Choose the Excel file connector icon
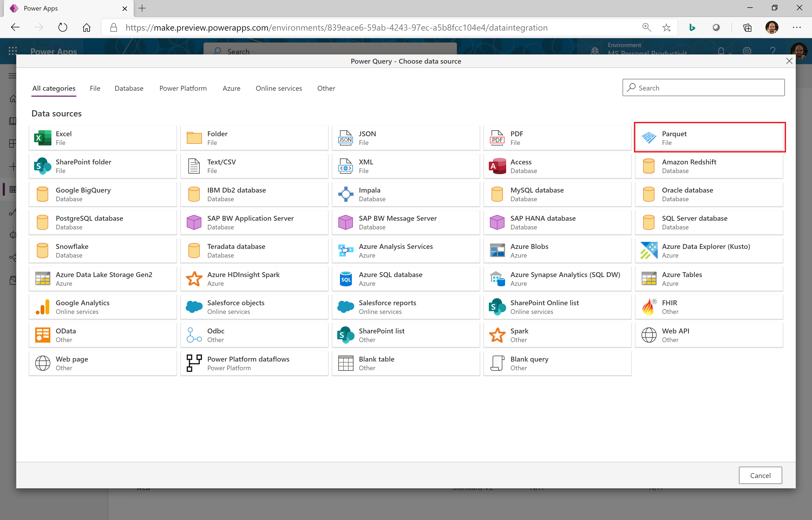The width and height of the screenshot is (812, 520). tap(43, 138)
